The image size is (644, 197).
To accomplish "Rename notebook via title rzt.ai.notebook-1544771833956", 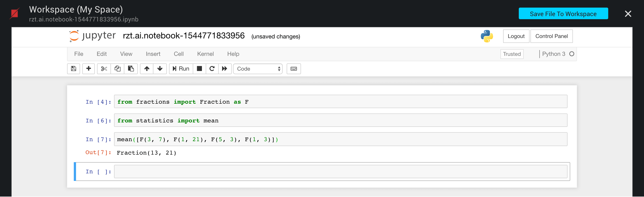I will [184, 36].
